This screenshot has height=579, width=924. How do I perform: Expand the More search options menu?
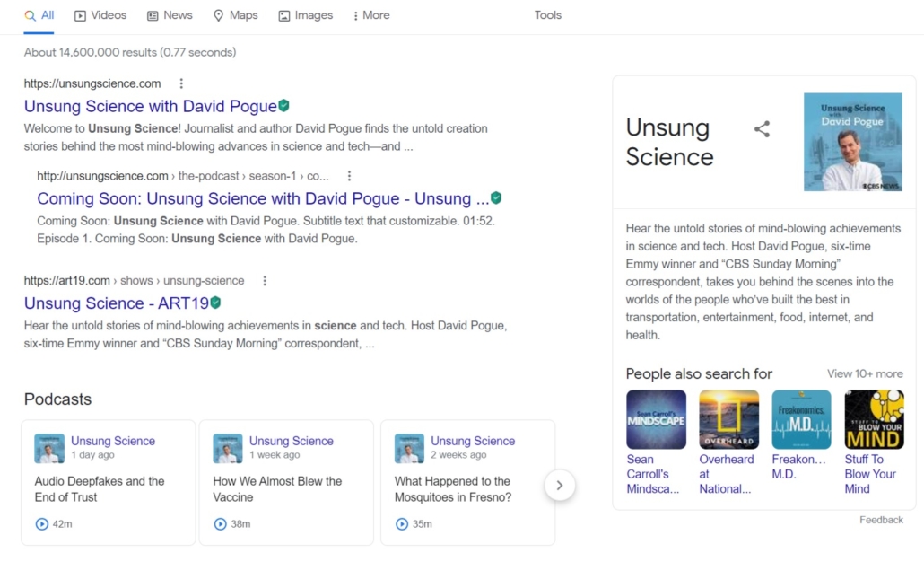(x=371, y=15)
